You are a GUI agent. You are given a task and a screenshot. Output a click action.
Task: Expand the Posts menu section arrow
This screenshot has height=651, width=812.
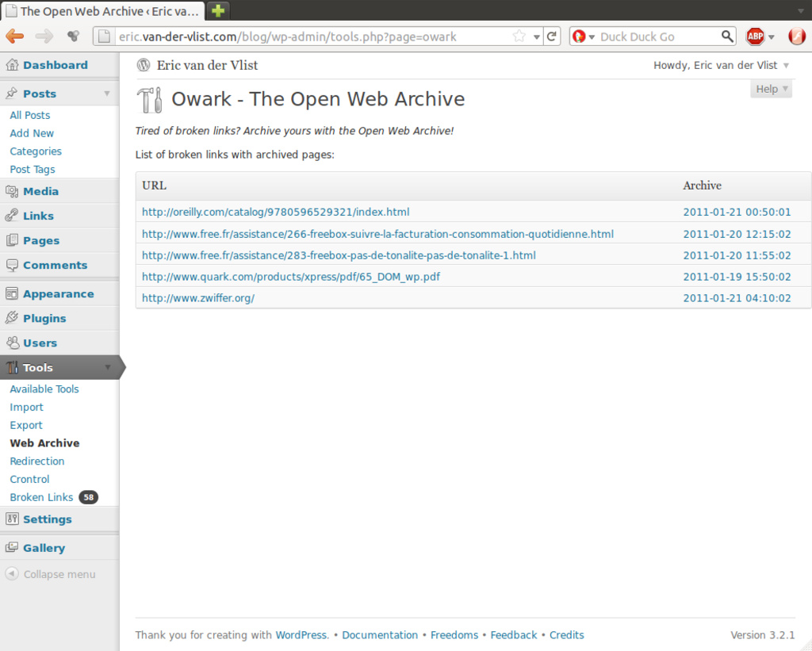pyautogui.click(x=107, y=94)
